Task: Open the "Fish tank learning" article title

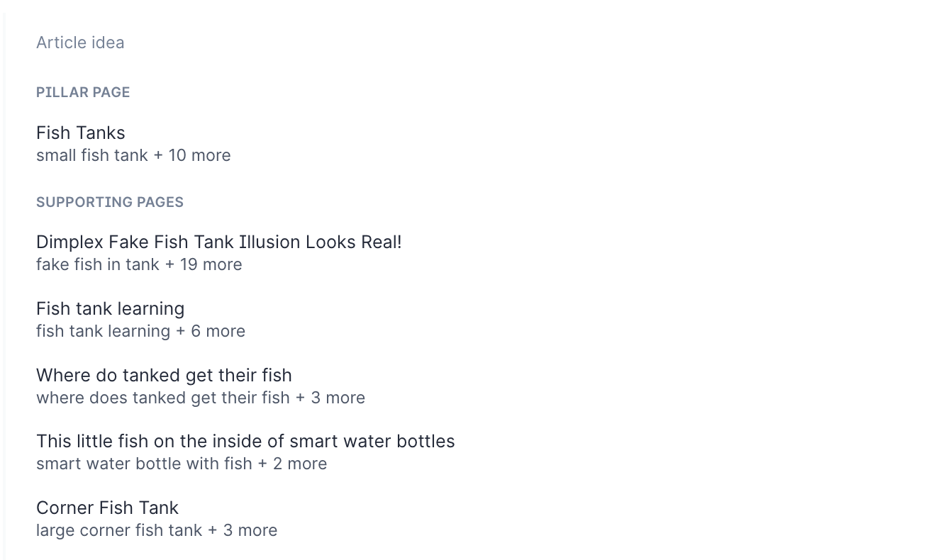Action: pyautogui.click(x=111, y=308)
